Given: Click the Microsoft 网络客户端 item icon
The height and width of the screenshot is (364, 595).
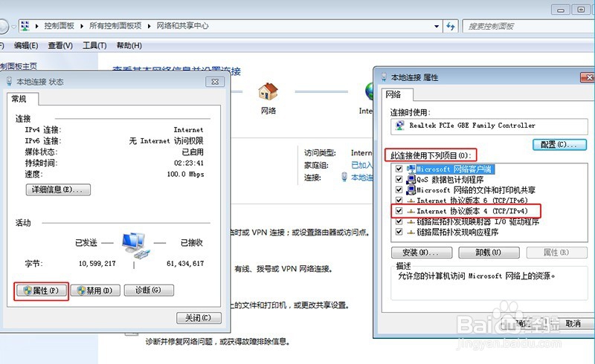Looking at the screenshot, I should coord(411,169).
